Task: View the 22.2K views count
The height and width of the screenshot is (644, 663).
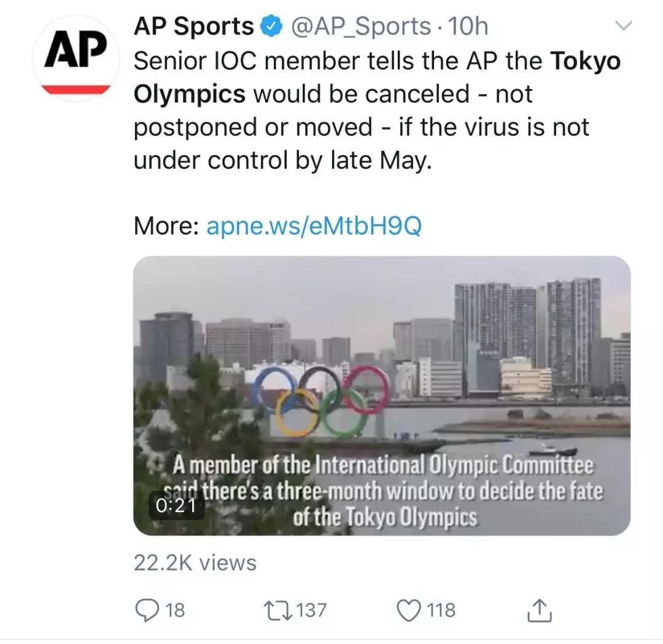Action: pos(195,562)
